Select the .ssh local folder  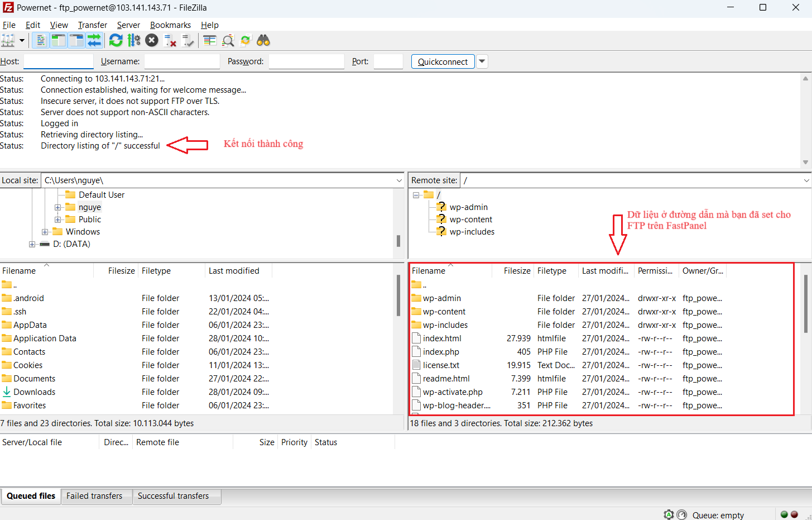(20, 312)
